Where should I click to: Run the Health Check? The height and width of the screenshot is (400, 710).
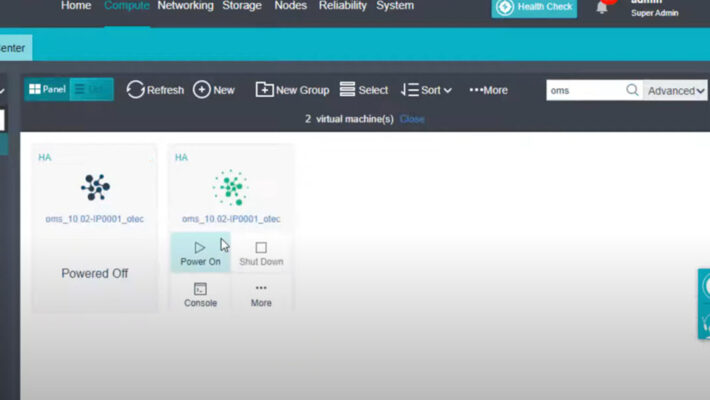pos(534,8)
